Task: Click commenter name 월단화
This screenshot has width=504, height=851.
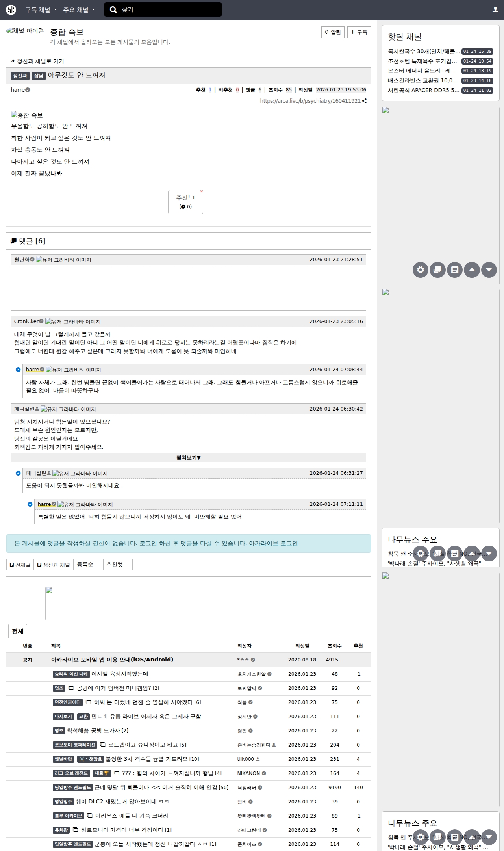Action: [x=22, y=260]
